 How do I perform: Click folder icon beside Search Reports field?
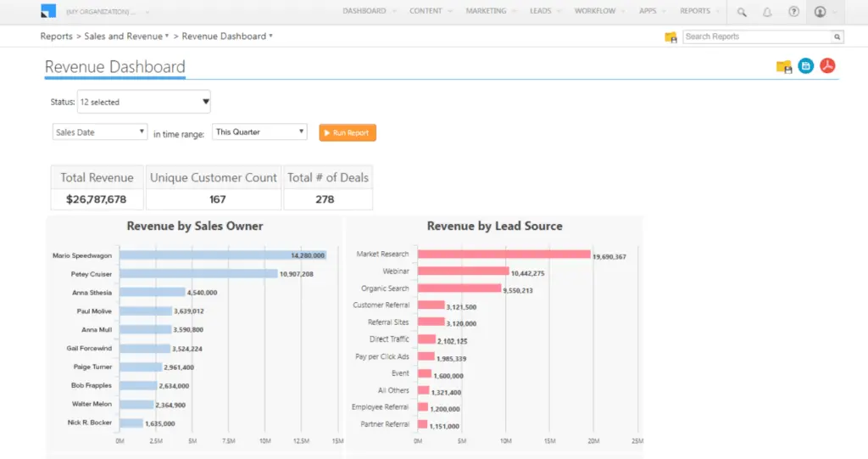pyautogui.click(x=671, y=37)
